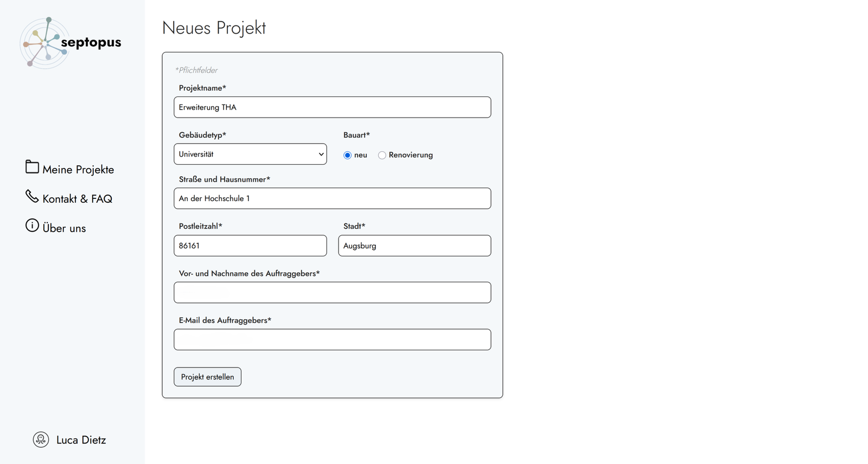Click the E-Mail des Auftraggebers field
Screen dimensions: 868x464
tap(332, 340)
